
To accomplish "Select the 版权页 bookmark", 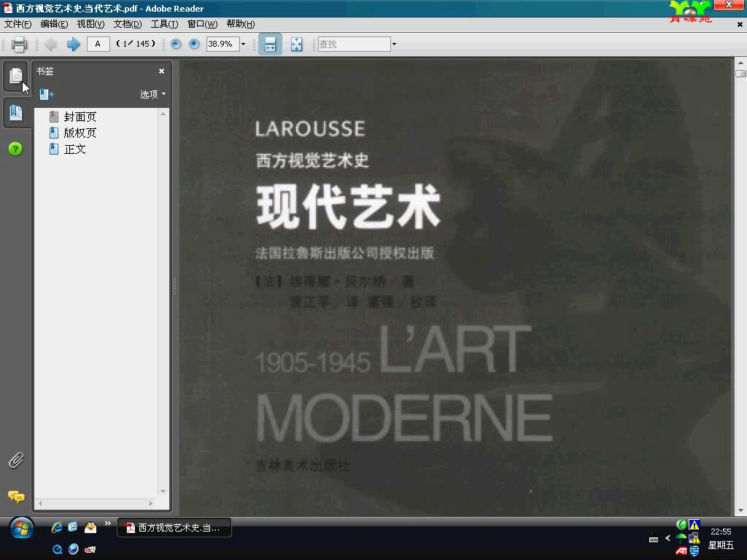I will click(80, 133).
